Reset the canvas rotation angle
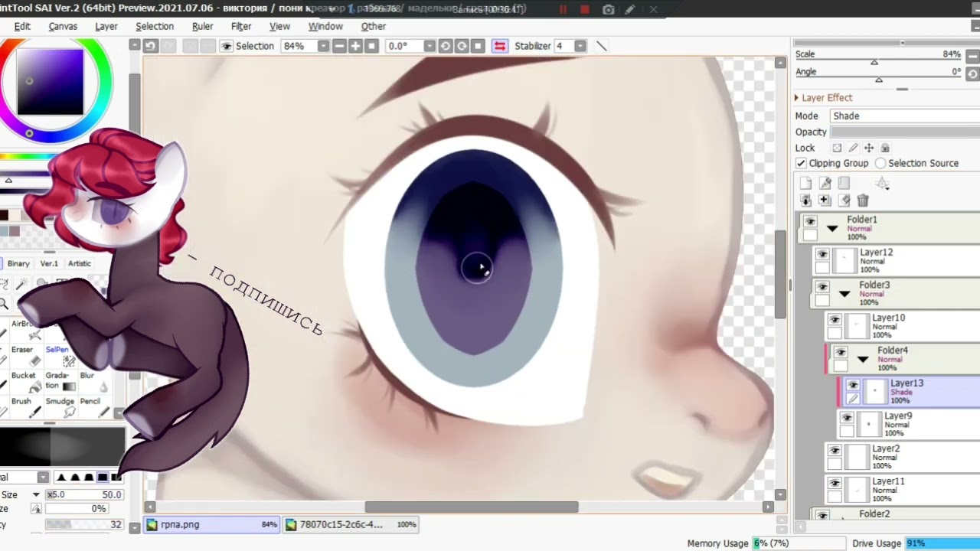 (x=478, y=46)
